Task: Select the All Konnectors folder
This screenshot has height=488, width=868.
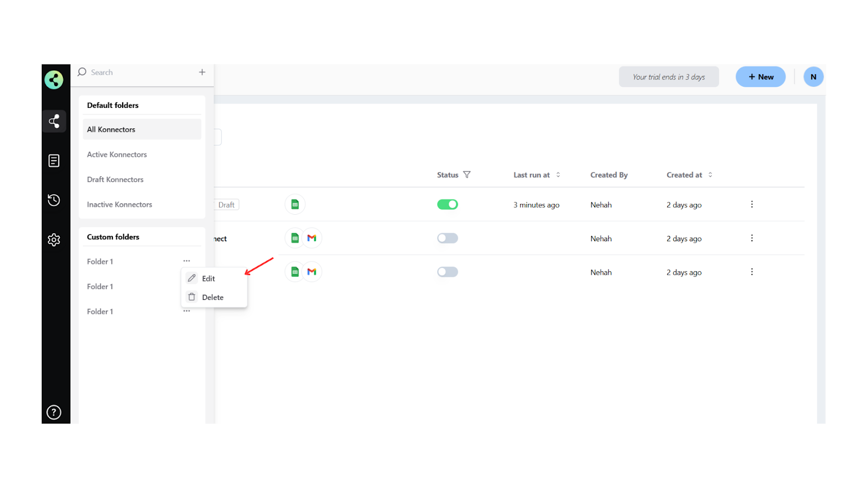Action: coord(142,130)
